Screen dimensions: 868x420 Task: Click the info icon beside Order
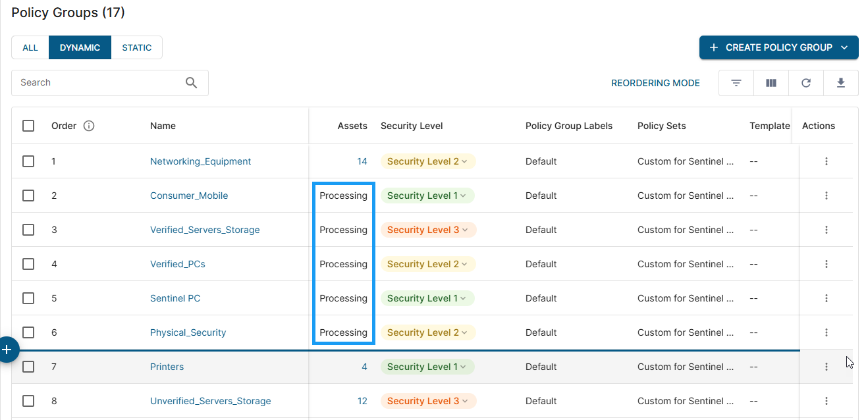coord(89,126)
